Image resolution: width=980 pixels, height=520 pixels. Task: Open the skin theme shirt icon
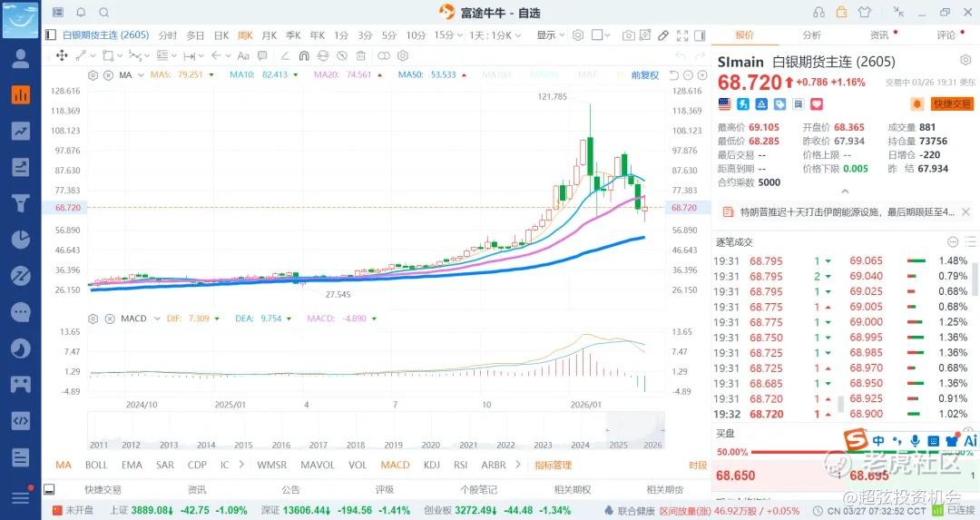click(865, 12)
